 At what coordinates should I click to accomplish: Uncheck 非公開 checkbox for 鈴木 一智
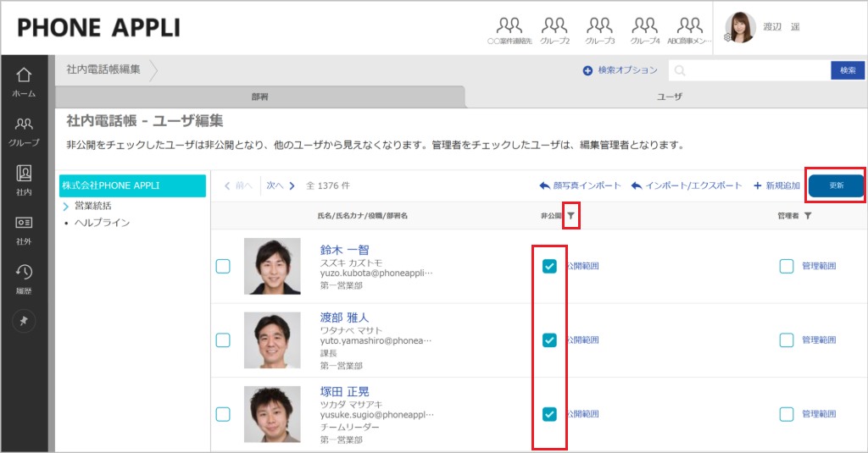point(549,267)
